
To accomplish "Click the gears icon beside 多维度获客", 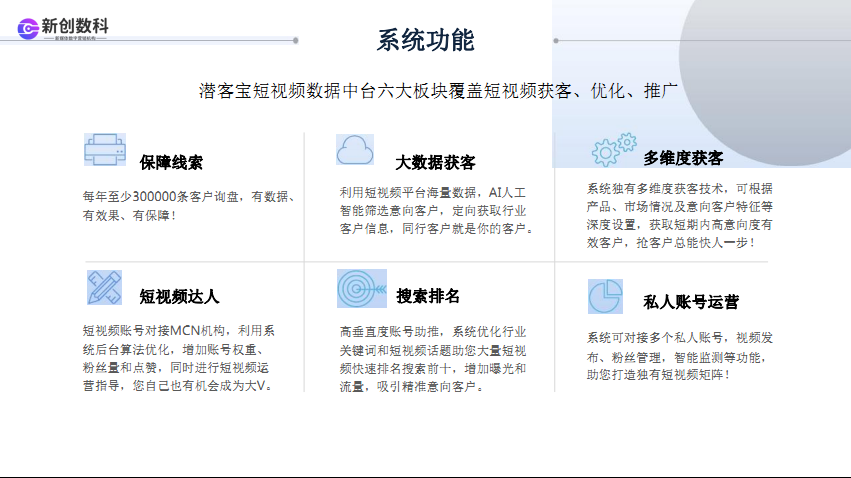I will [x=614, y=150].
